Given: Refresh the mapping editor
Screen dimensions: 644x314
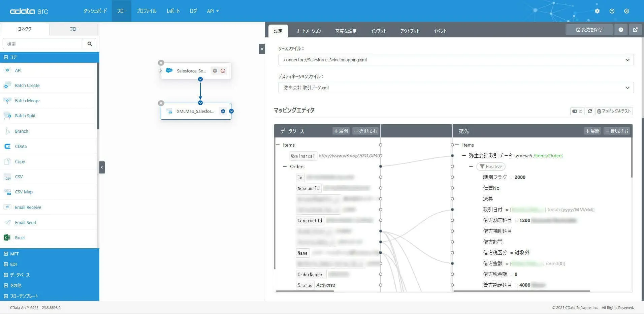Looking at the screenshot, I should (x=590, y=111).
